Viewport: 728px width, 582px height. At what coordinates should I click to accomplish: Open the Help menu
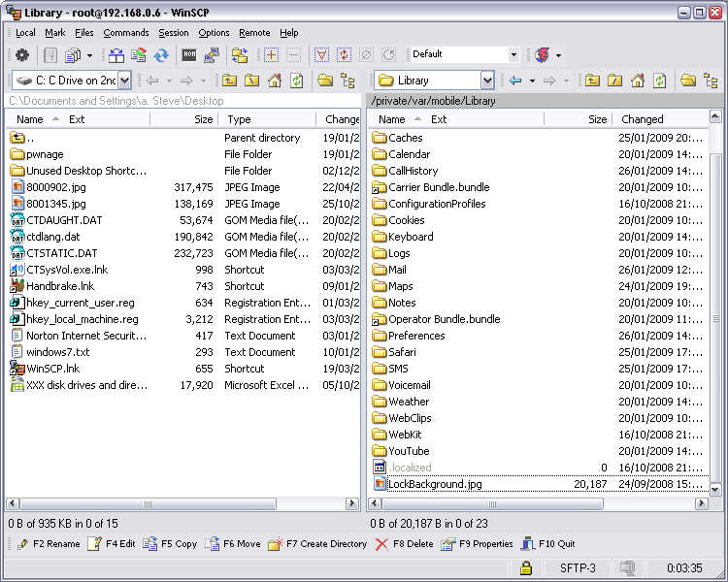coord(289,33)
